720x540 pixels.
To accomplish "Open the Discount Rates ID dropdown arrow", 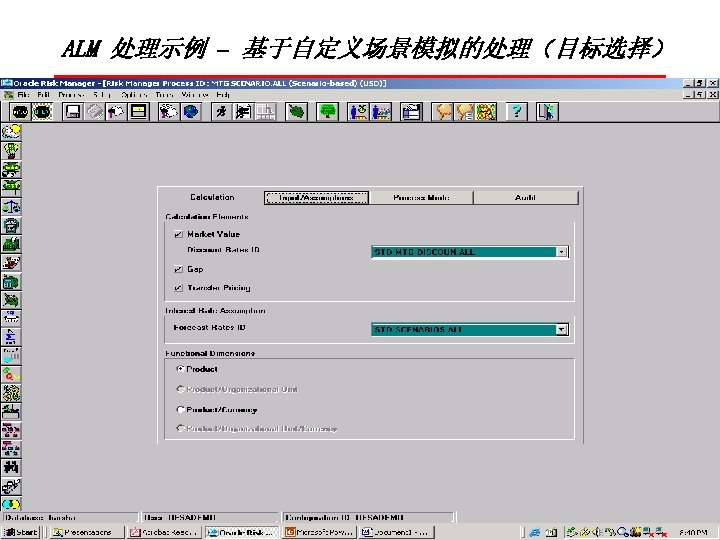I will (x=562, y=252).
